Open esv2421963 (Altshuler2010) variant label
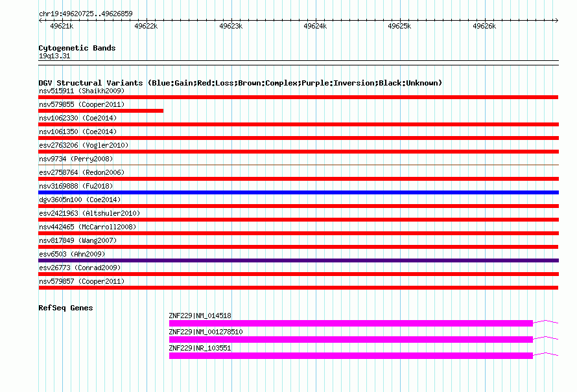577x392 pixels. [x=89, y=213]
